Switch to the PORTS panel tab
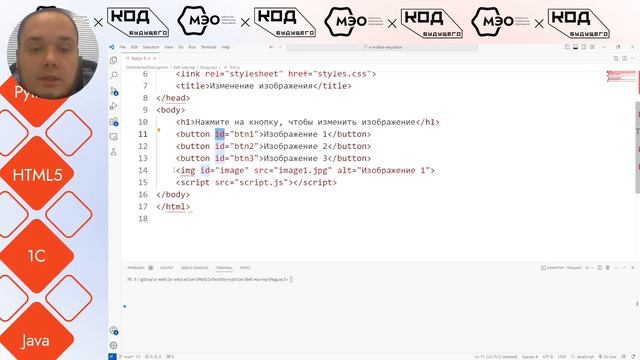Image resolution: width=640 pixels, height=360 pixels. (x=245, y=268)
